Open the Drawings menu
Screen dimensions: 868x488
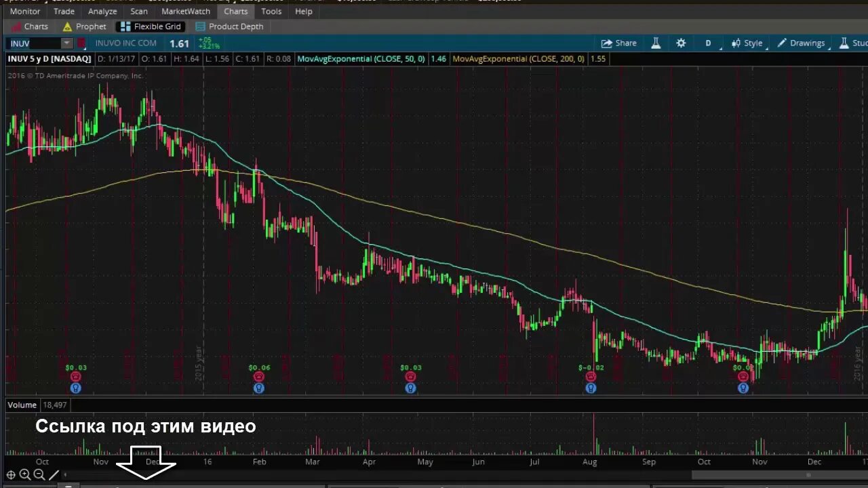click(801, 43)
